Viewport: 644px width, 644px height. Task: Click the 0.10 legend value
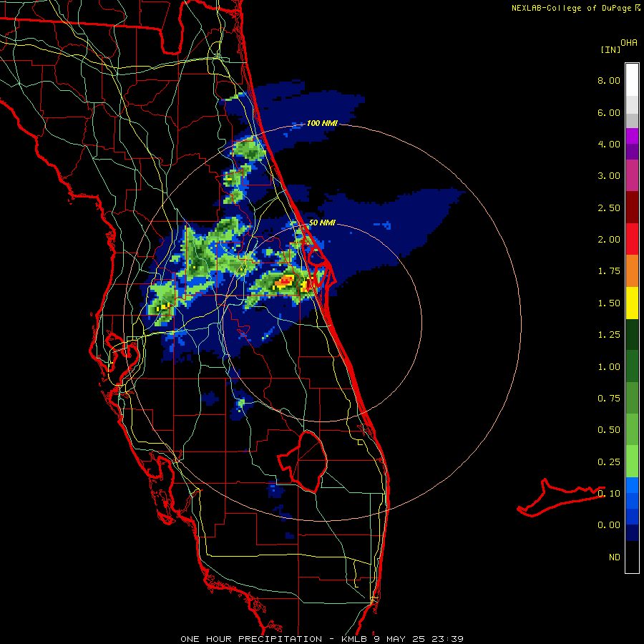[x=609, y=494]
